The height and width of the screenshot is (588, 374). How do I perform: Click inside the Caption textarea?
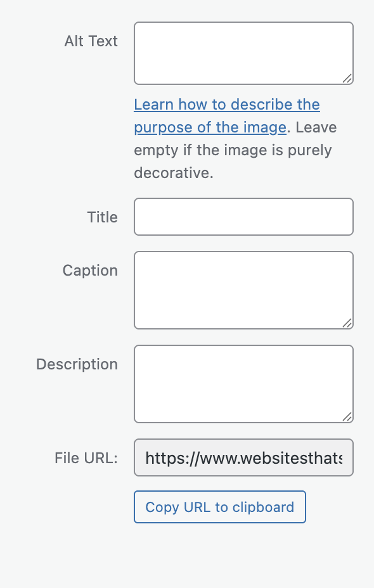pyautogui.click(x=243, y=285)
